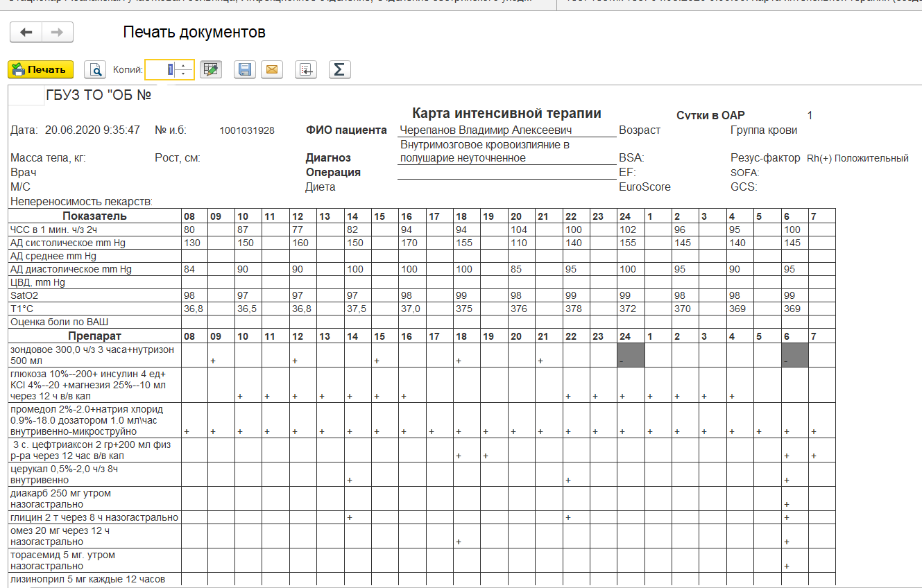Decrease the copies count with the down arrow

click(x=184, y=73)
